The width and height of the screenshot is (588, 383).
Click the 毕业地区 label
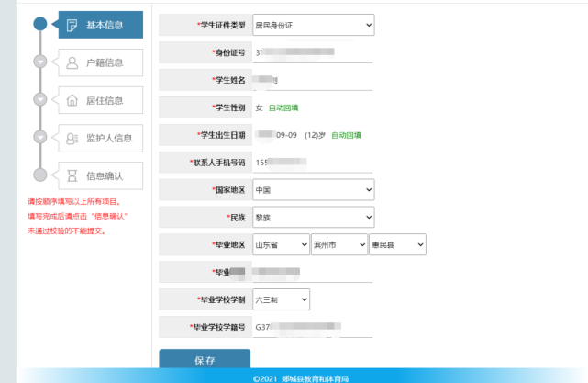[230, 245]
